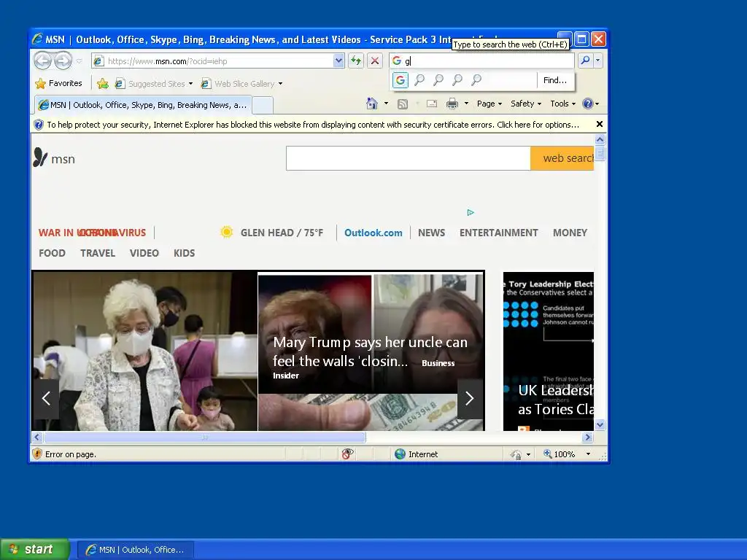This screenshot has height=560, width=747.
Task: Open a new blank tab
Action: pyautogui.click(x=263, y=105)
